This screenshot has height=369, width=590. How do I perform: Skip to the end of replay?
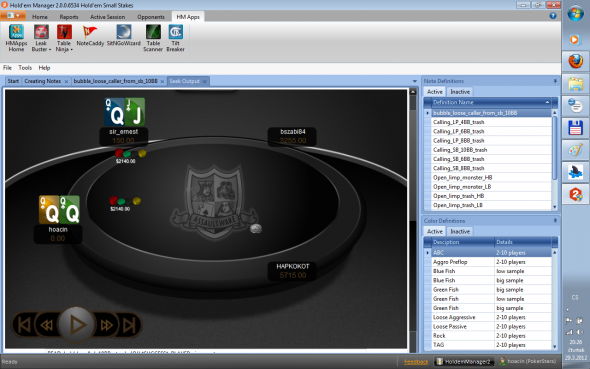129,325
